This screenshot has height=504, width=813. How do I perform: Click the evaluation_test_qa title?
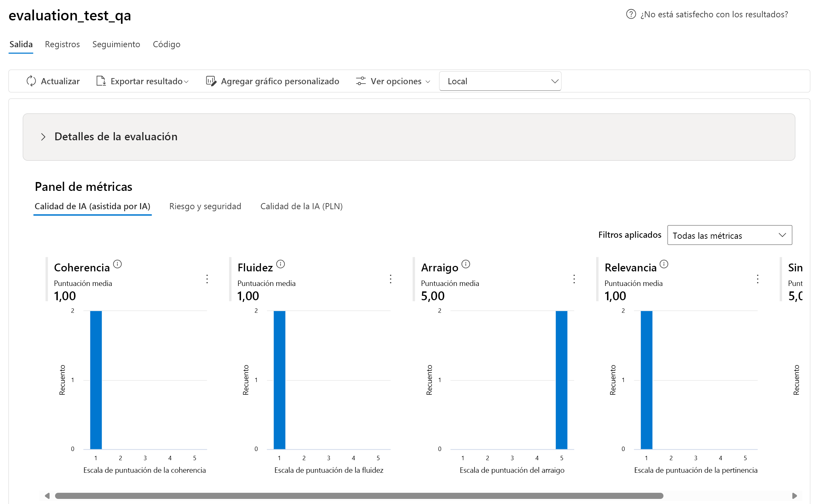coord(70,16)
